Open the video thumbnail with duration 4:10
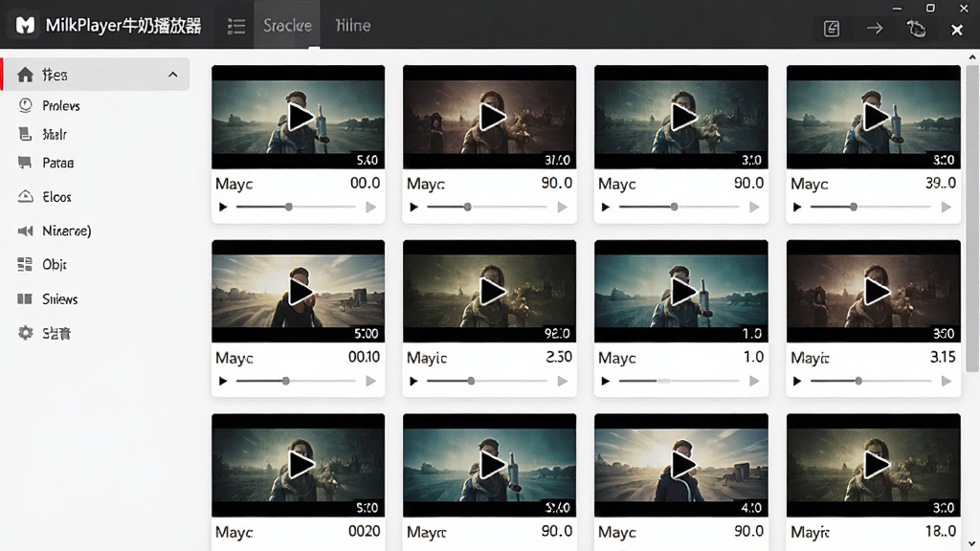The image size is (980, 551). click(681, 466)
